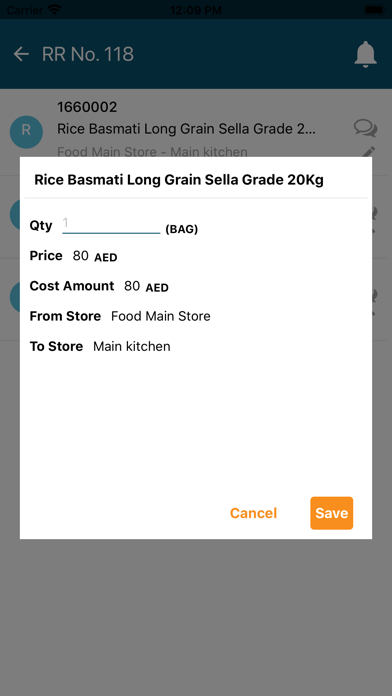Tap the Cost Amount value 80 AED
This screenshot has width=392, height=696.
coord(147,286)
